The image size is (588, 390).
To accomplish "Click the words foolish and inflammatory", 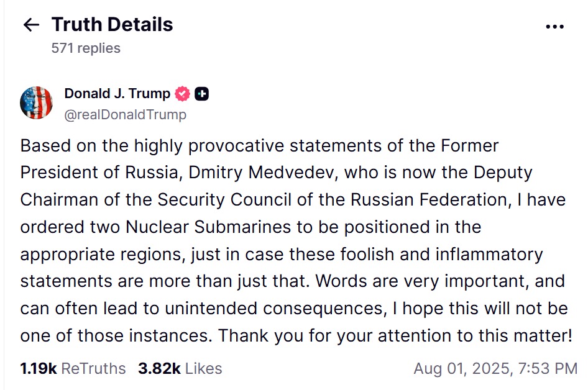I will click(x=441, y=255).
